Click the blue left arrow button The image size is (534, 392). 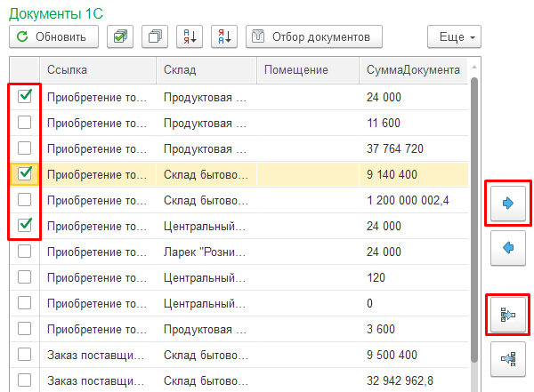tap(508, 248)
